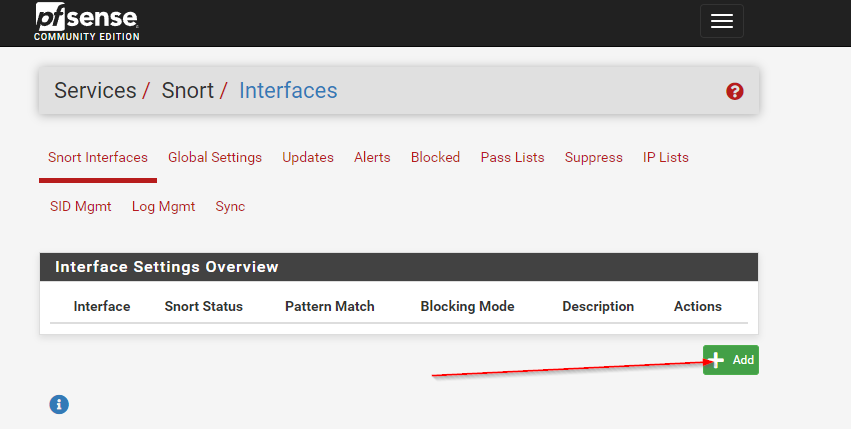
Task: Click the blue info icon
Action: click(x=59, y=404)
